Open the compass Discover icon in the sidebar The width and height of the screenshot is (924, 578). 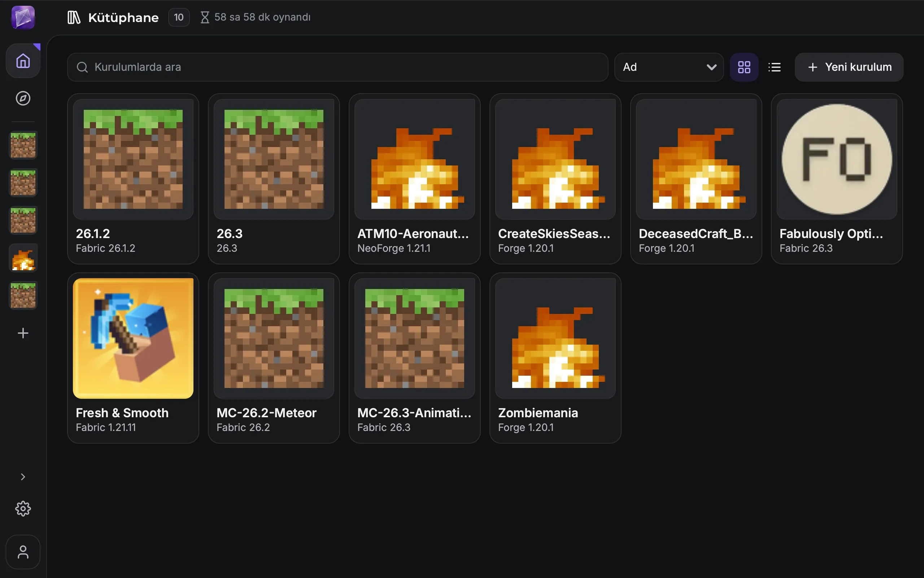tap(23, 98)
